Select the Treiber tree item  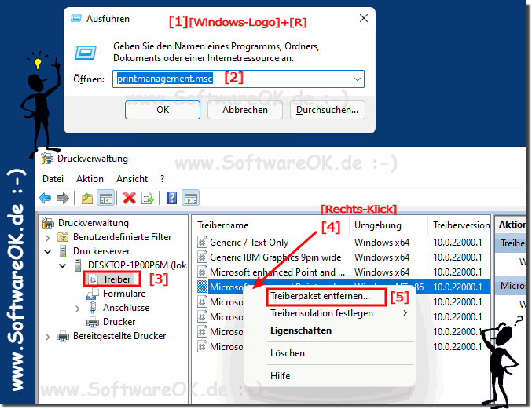coord(117,279)
